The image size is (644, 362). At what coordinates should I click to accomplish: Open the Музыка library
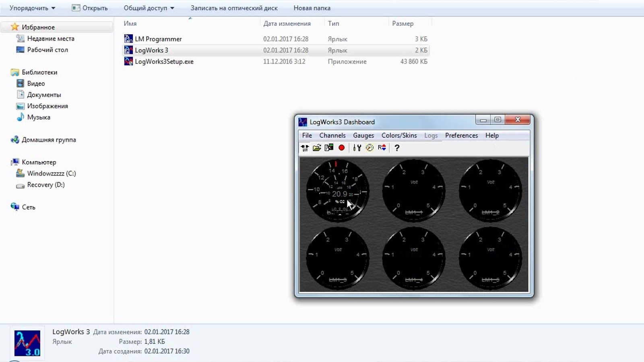(x=39, y=117)
